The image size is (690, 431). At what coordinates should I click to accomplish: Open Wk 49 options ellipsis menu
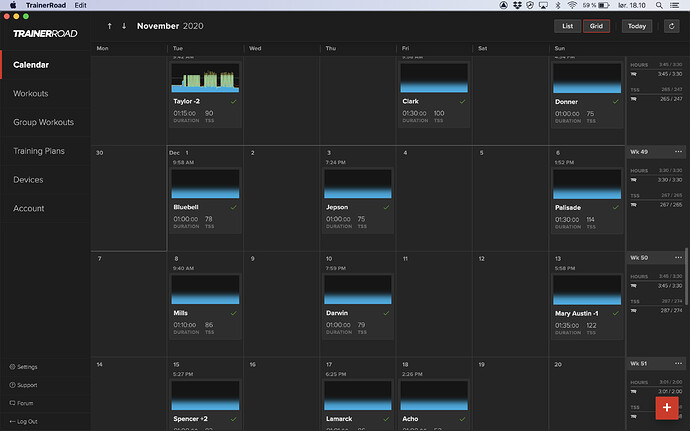[678, 152]
